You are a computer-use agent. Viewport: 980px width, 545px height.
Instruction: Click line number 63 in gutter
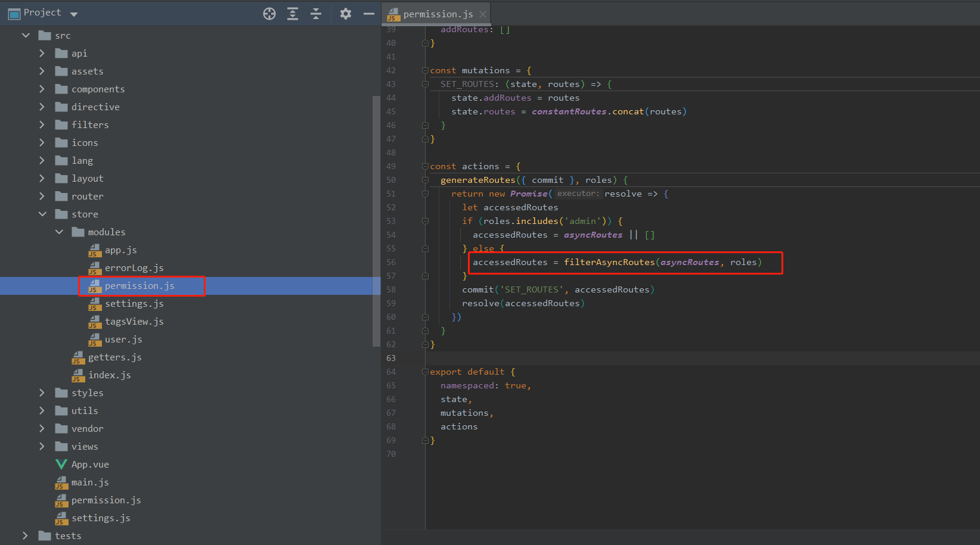coord(391,358)
